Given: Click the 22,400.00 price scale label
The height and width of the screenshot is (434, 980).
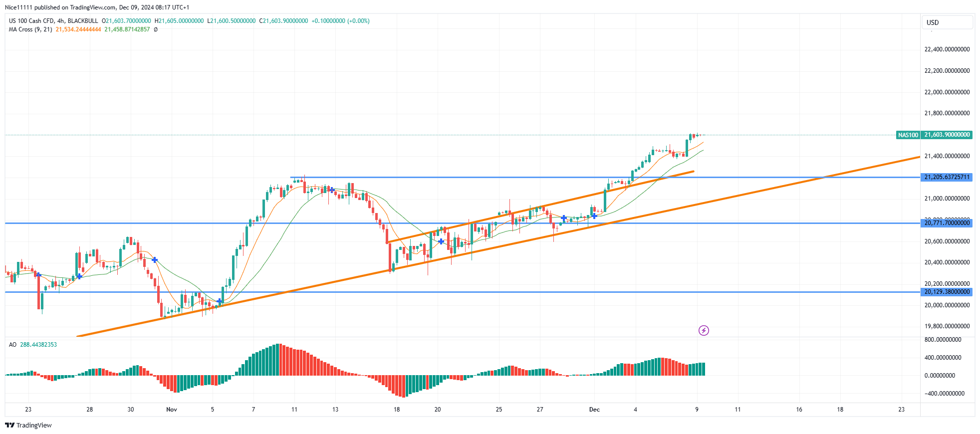Looking at the screenshot, I should coord(947,49).
